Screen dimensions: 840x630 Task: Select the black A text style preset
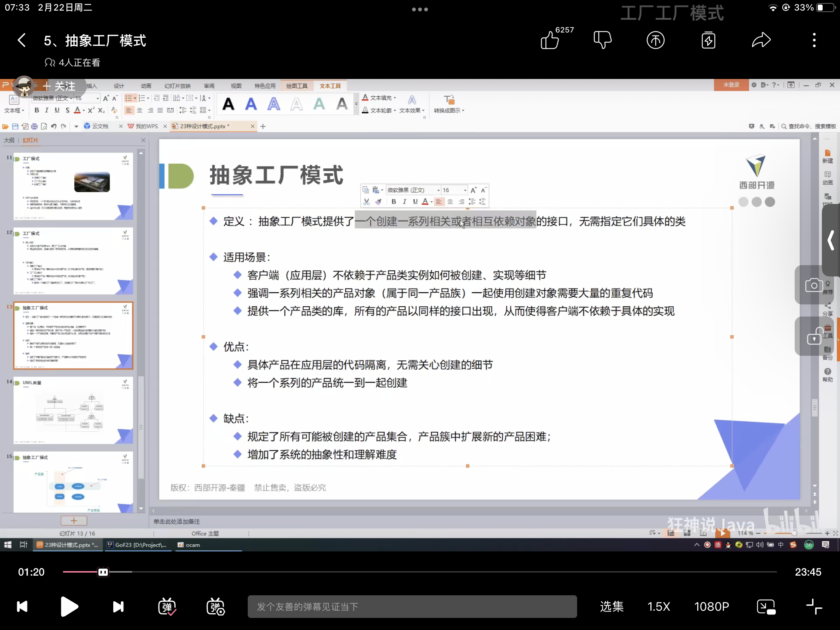[228, 103]
